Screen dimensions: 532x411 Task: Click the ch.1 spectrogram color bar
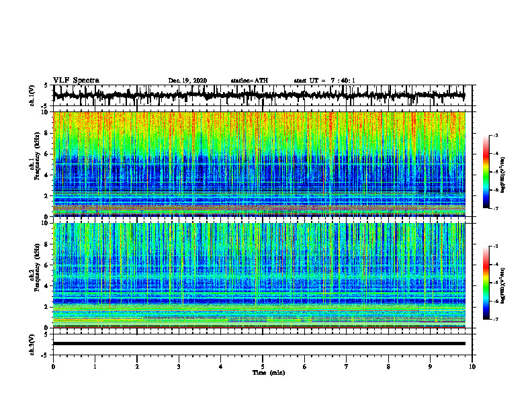click(x=486, y=172)
